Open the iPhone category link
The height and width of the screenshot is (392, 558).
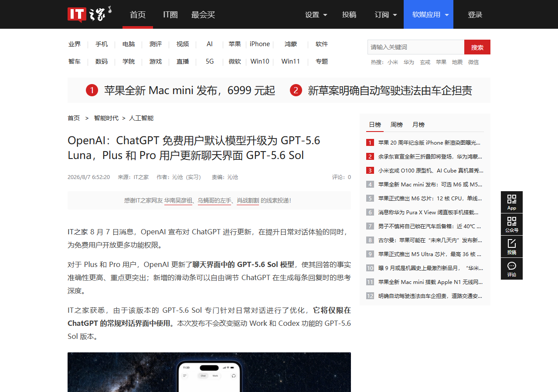pos(260,44)
